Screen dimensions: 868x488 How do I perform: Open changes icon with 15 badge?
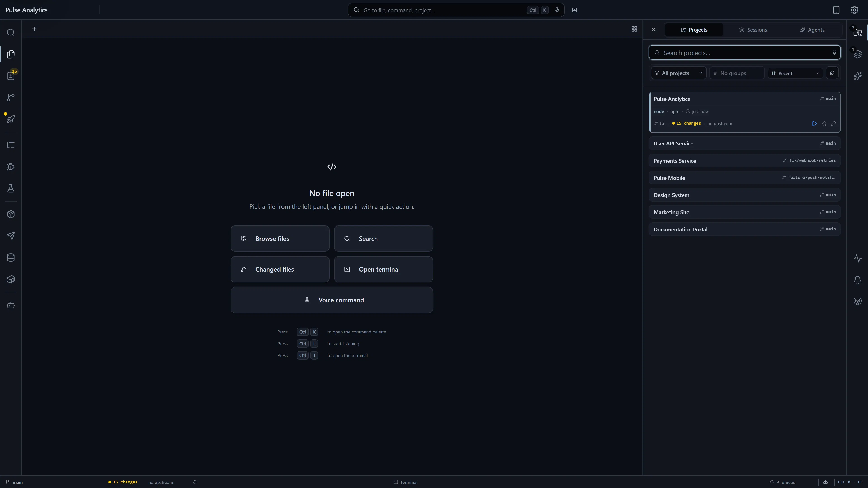11,76
